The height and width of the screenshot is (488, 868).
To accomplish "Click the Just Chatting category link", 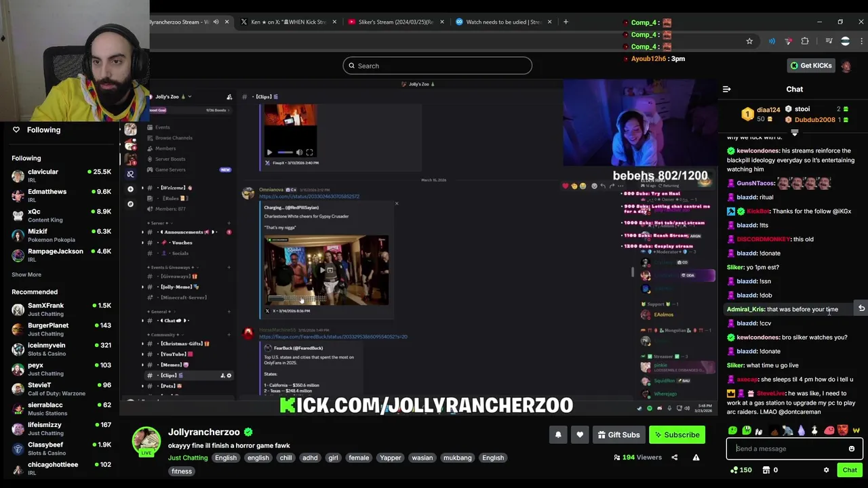I will (x=188, y=457).
